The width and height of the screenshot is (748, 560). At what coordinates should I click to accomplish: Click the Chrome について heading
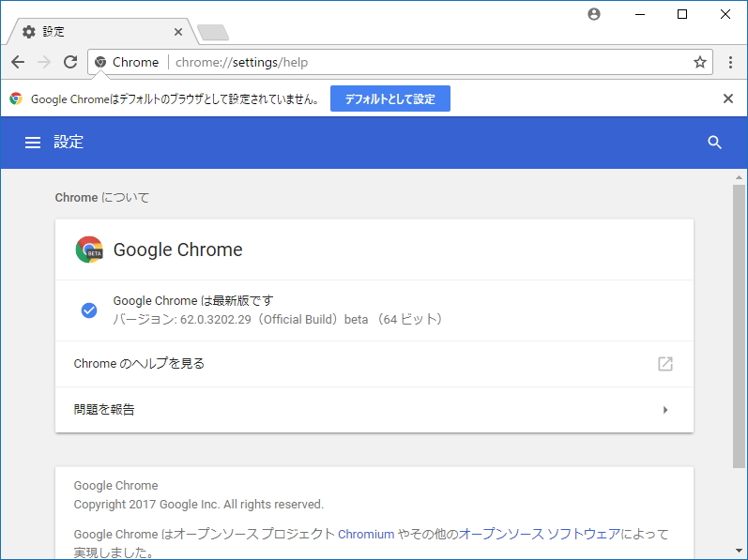point(102,197)
